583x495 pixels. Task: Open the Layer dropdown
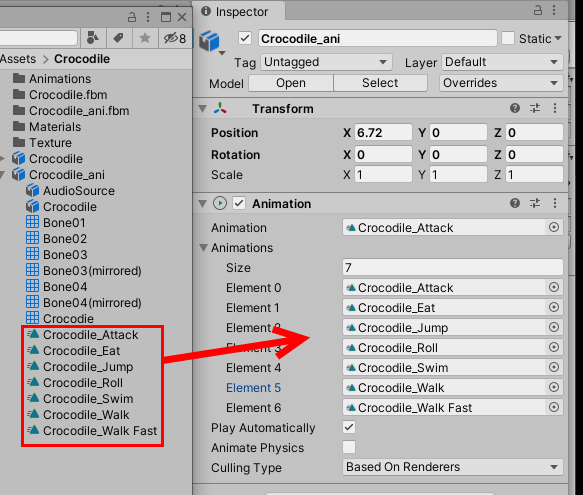tap(502, 62)
